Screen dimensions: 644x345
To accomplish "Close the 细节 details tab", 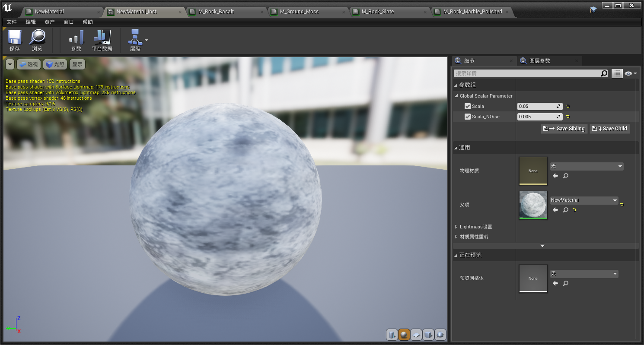I will 512,61.
